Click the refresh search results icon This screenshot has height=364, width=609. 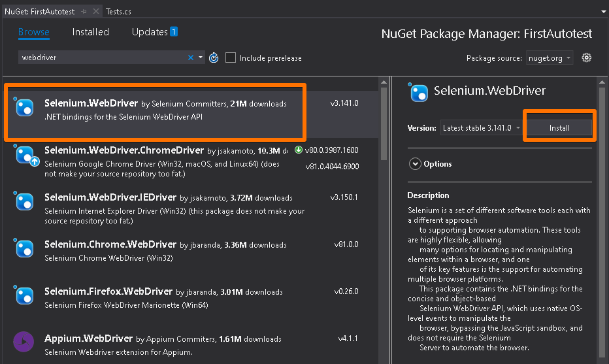point(214,58)
